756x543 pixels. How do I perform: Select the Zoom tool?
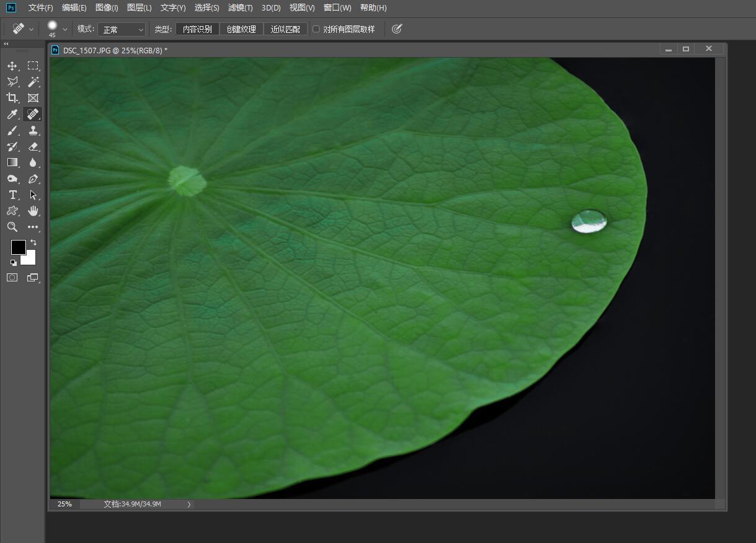pos(12,227)
